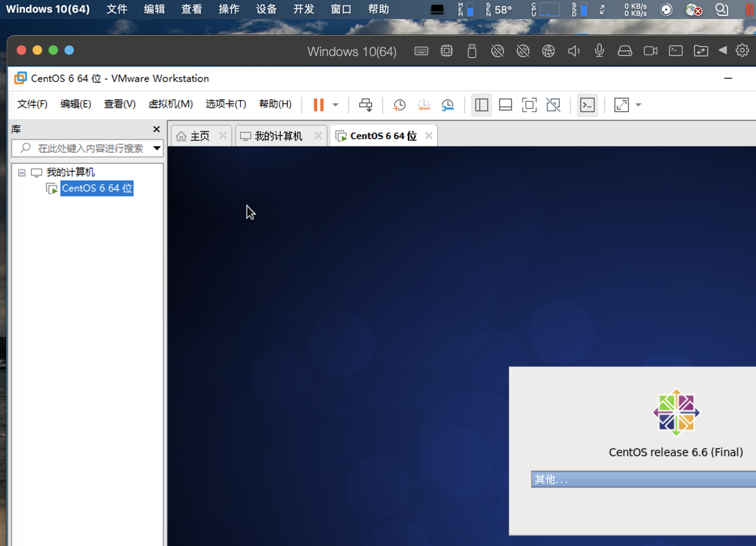The image size is (756, 546).
Task: Open the mac 设备 menu
Action: point(266,9)
